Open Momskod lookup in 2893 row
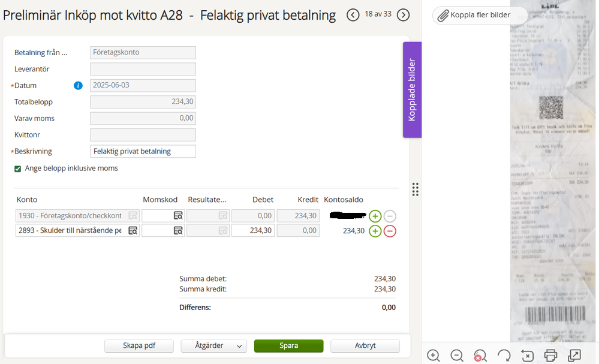599x364 pixels. [x=178, y=231]
